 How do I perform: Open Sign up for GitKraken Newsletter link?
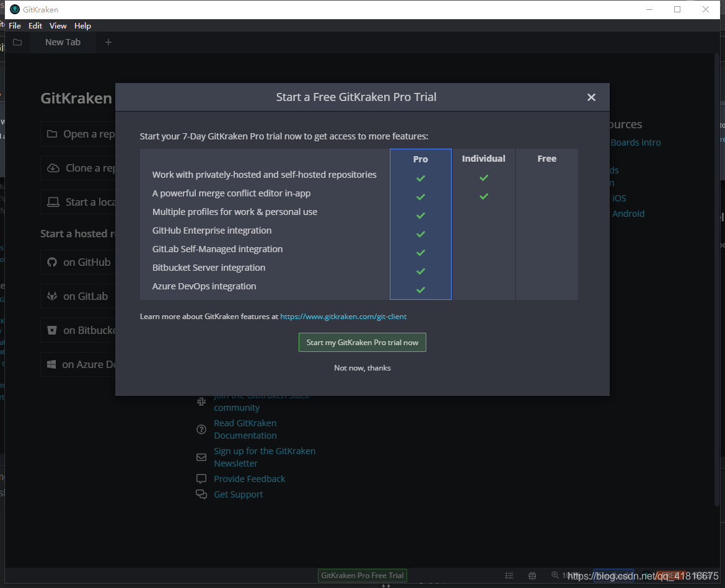[265, 457]
